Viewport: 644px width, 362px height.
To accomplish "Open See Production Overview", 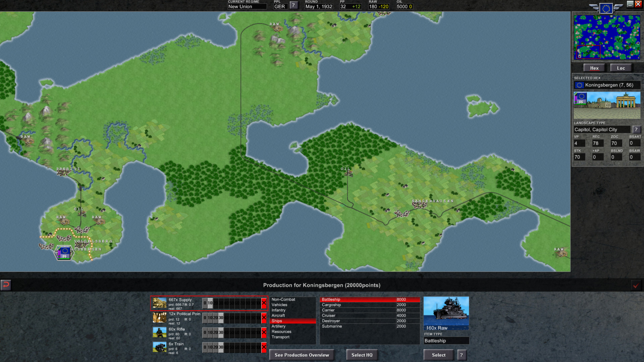I will tap(301, 355).
